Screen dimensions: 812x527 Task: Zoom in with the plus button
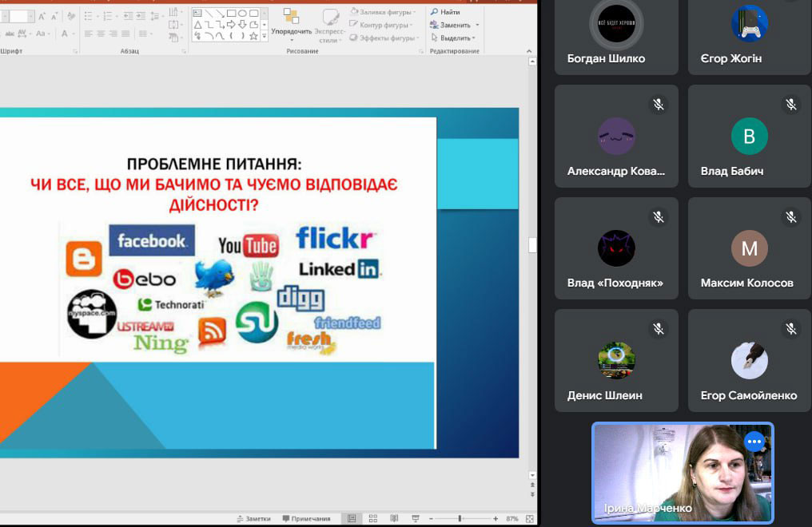pyautogui.click(x=496, y=519)
